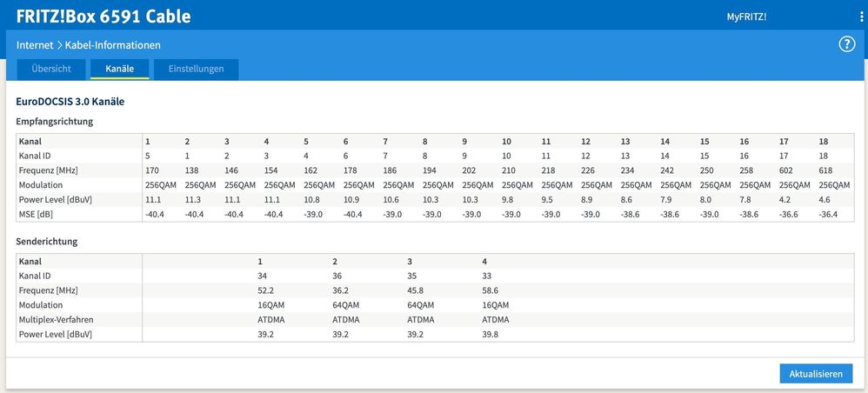The height and width of the screenshot is (393, 868).
Task: Select the Kanäle tab
Action: point(119,70)
